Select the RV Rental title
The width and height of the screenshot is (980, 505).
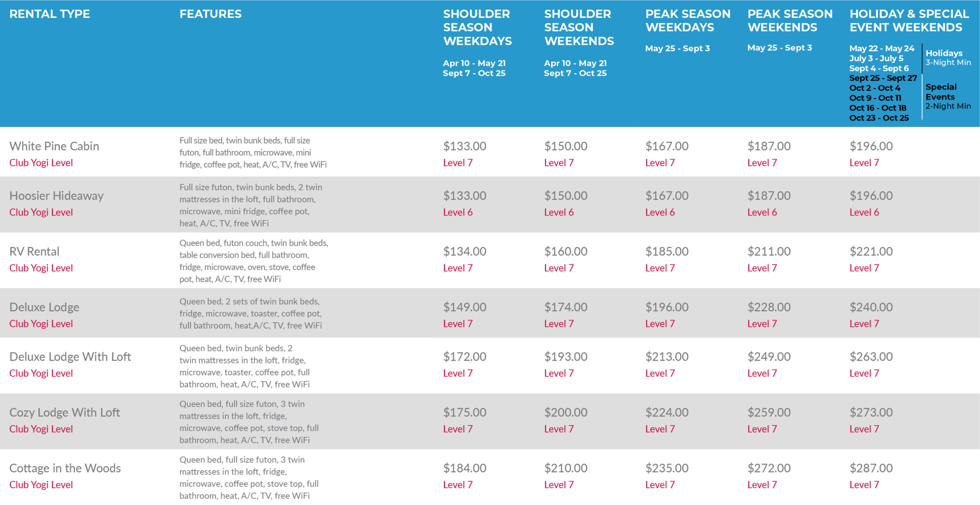coord(34,251)
